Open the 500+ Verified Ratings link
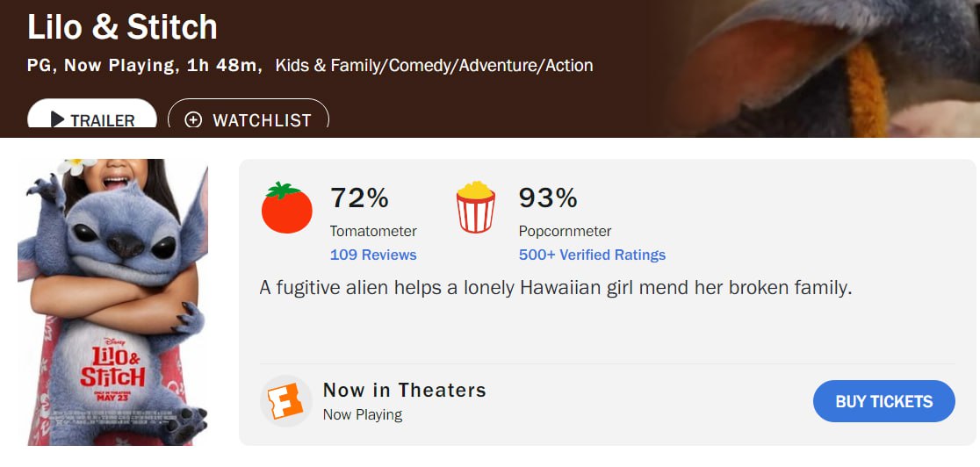Image resolution: width=980 pixels, height=467 pixels. pos(592,255)
